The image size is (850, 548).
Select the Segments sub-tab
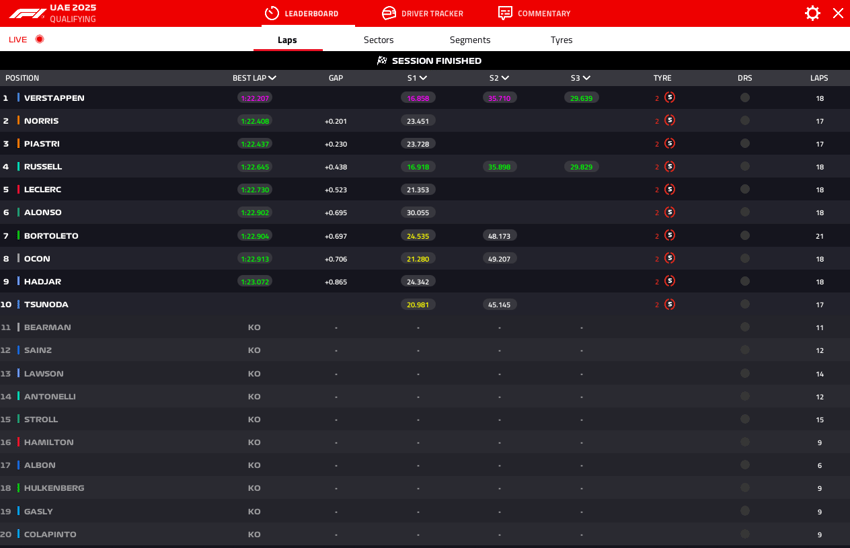click(470, 40)
